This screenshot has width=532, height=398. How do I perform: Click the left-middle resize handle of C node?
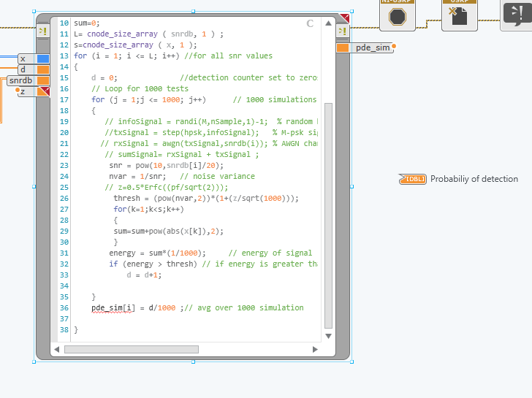(x=34, y=186)
